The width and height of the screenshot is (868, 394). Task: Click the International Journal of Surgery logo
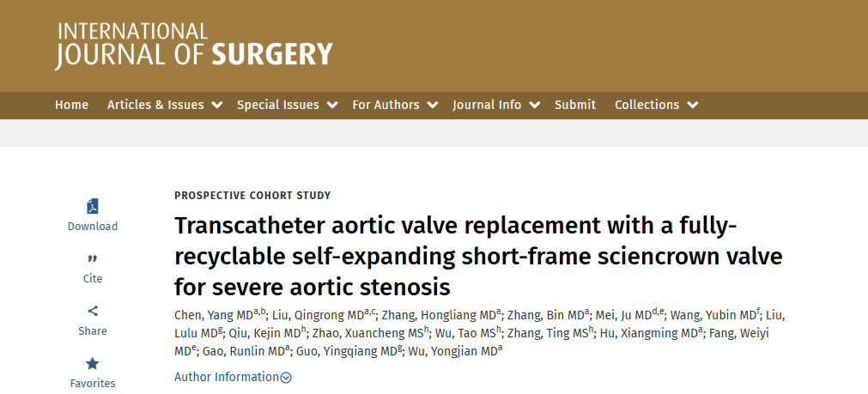coord(194,45)
